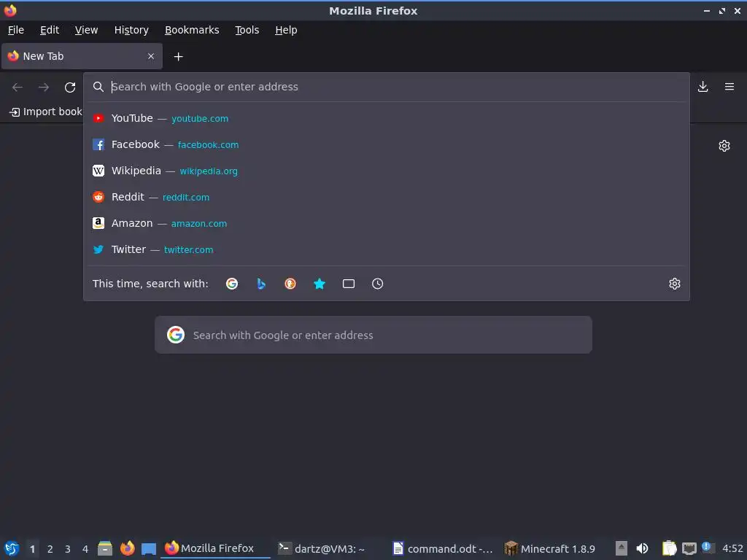Open the wikipedia.org suggestion link
The image size is (747, 560).
click(208, 171)
